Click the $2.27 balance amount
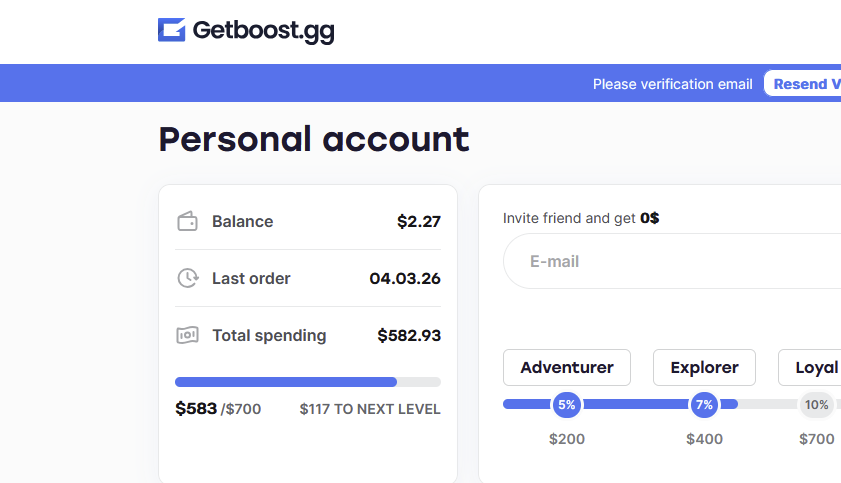 [419, 221]
